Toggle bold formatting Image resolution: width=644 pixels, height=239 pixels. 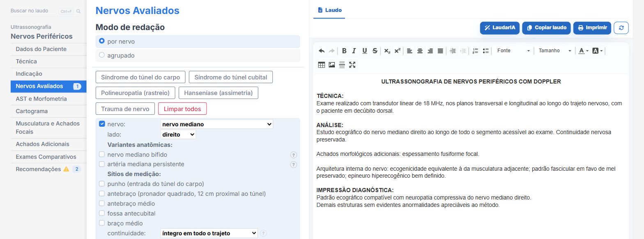344,51
